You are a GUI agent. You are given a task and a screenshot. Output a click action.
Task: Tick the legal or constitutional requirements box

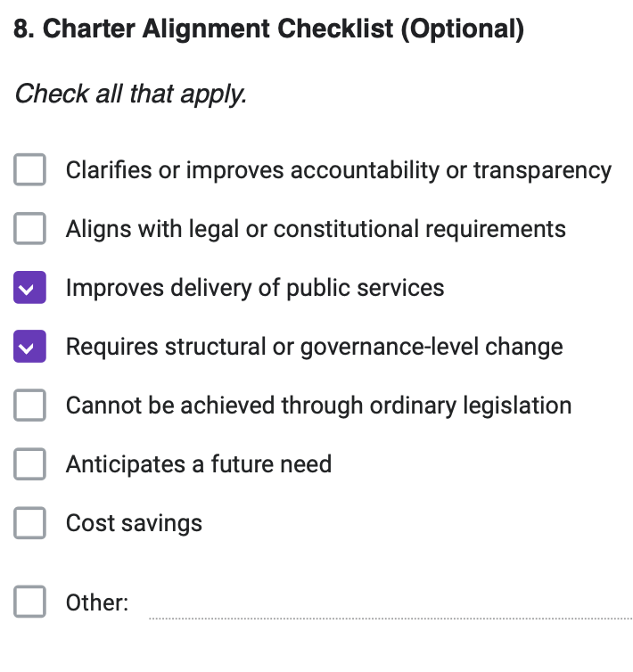29,229
